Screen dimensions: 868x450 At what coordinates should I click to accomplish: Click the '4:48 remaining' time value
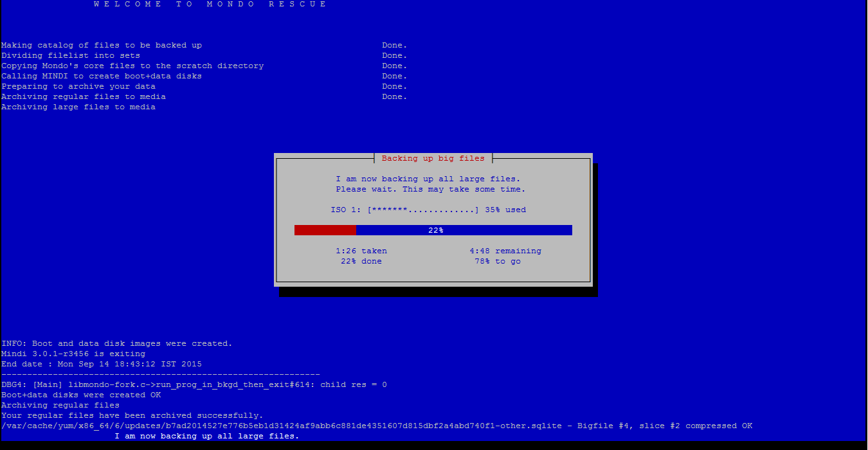(x=505, y=251)
